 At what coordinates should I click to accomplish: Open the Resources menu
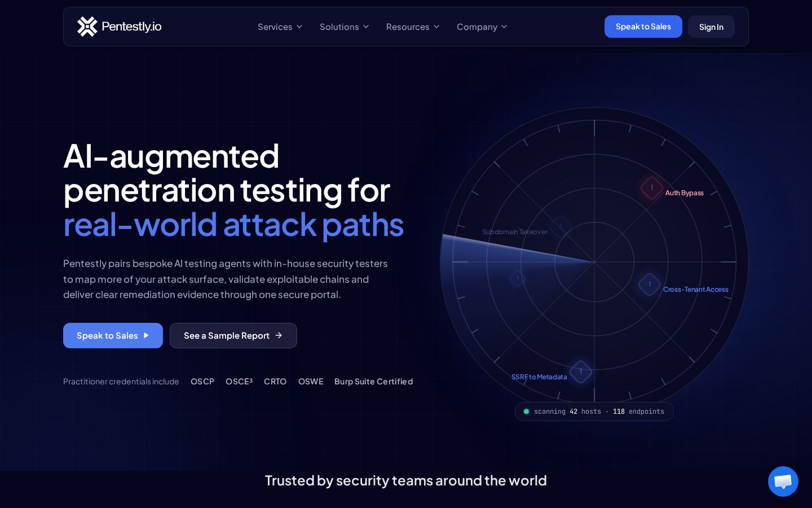(x=413, y=27)
